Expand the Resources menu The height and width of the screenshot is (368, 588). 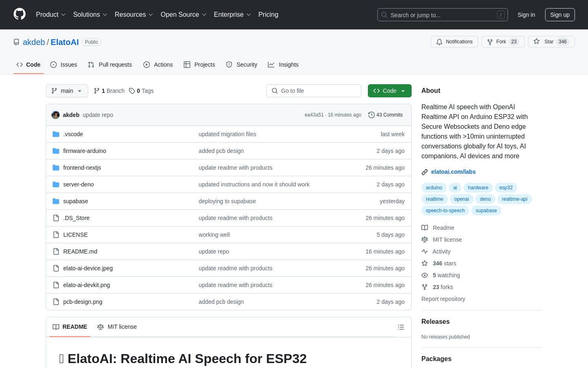click(134, 15)
